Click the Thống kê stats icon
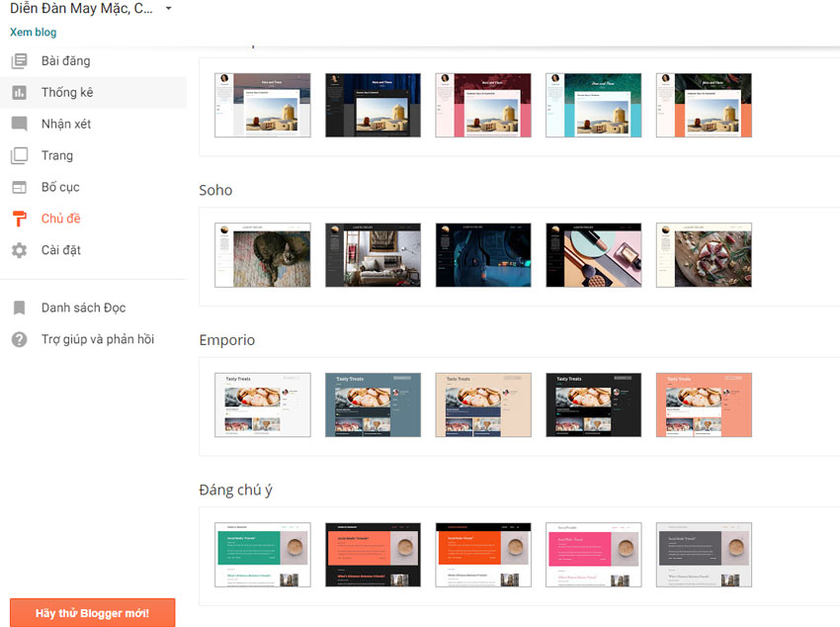Image resolution: width=840 pixels, height=627 pixels. tap(20, 93)
